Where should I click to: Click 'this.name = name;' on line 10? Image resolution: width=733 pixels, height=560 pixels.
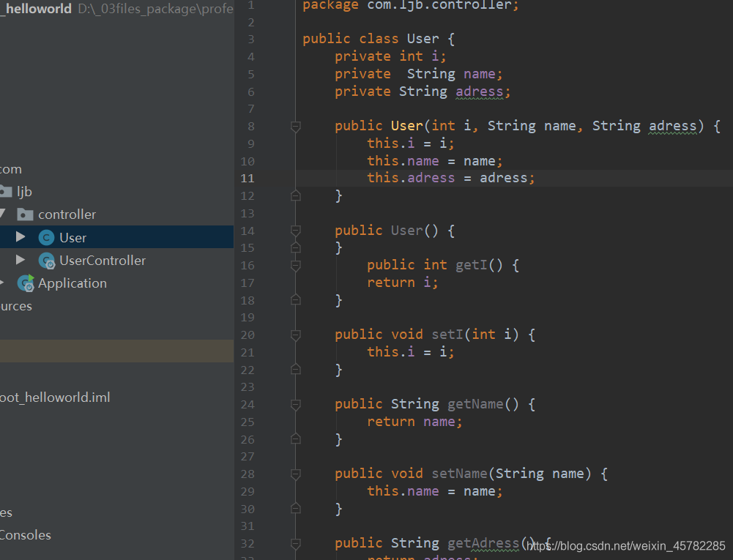435,161
